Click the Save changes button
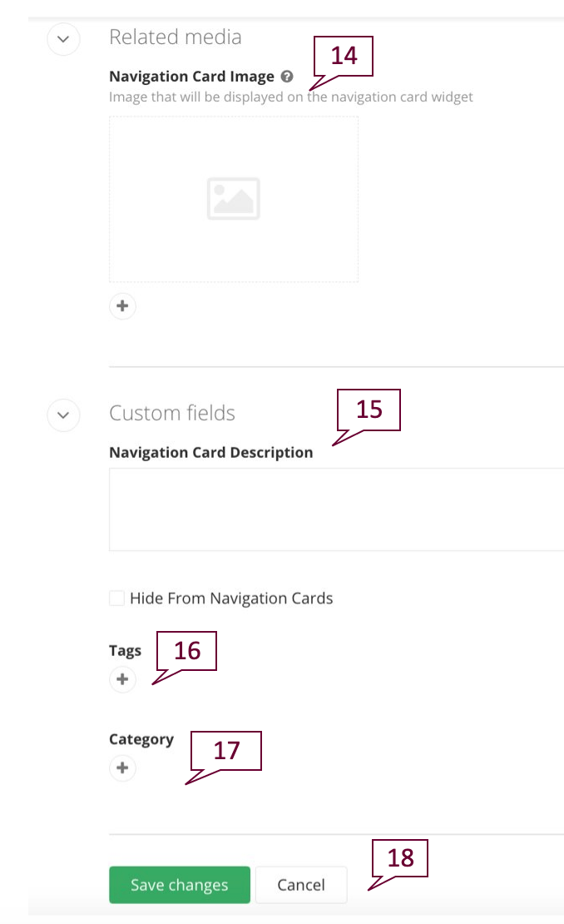 pos(179,884)
